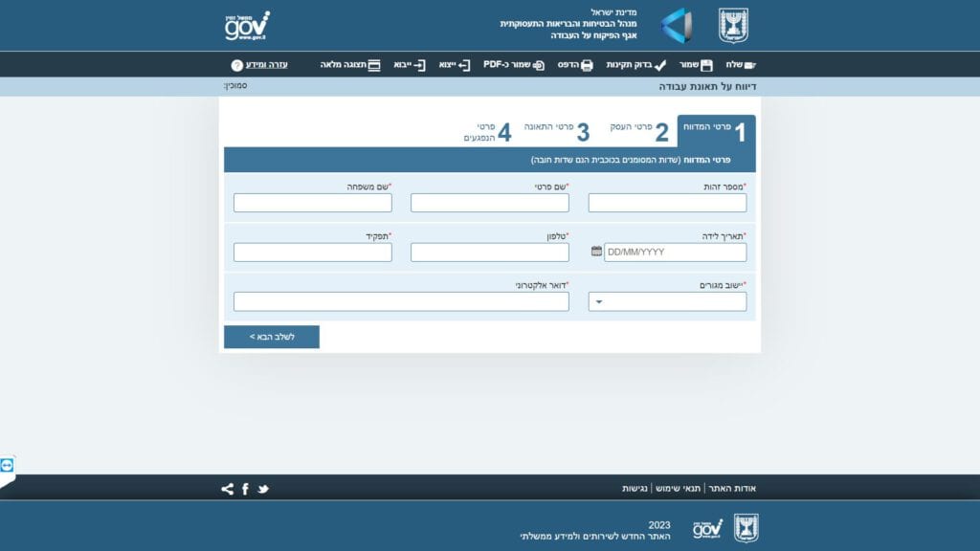
Task: Click the next step (לשלב הבא) button
Action: (272, 337)
